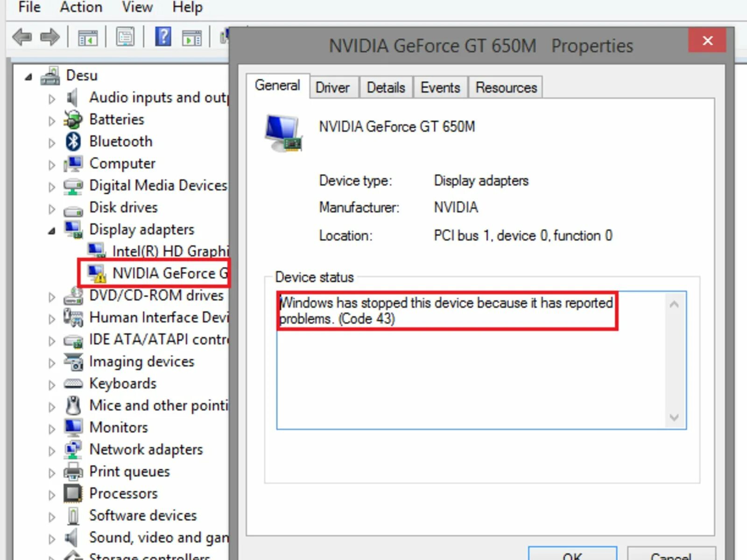Select the Processors tree label
This screenshot has width=747, height=560.
click(123, 493)
